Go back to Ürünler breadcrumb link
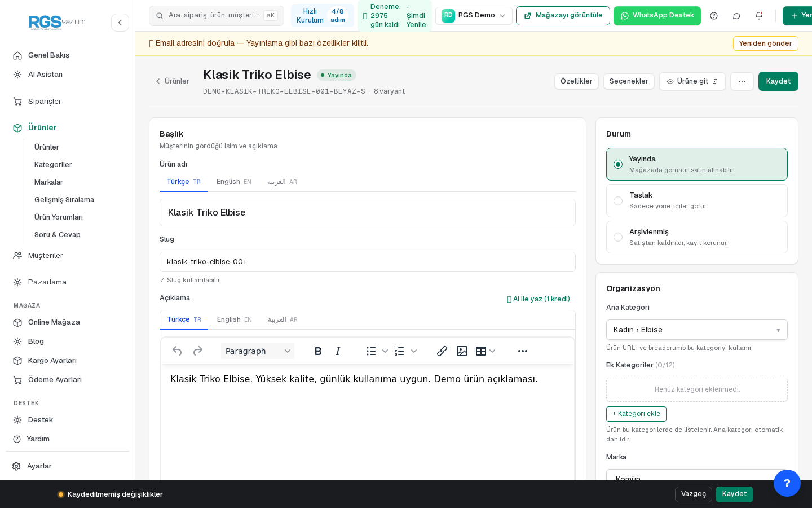Viewport: 812px width, 508px height. click(173, 81)
